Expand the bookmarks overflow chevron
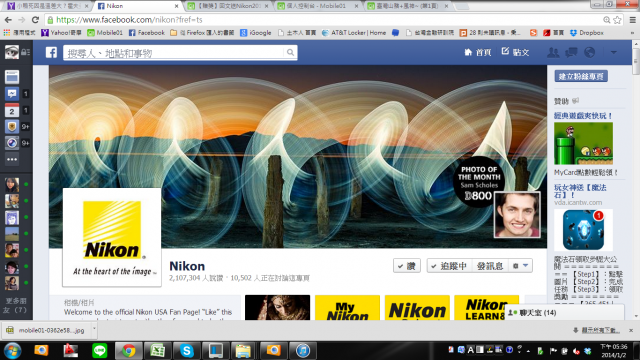This screenshot has width=640, height=360. tap(632, 33)
